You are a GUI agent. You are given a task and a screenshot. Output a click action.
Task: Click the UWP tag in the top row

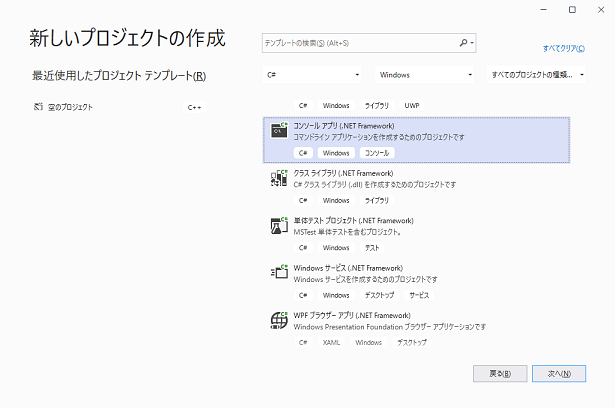[x=412, y=106]
